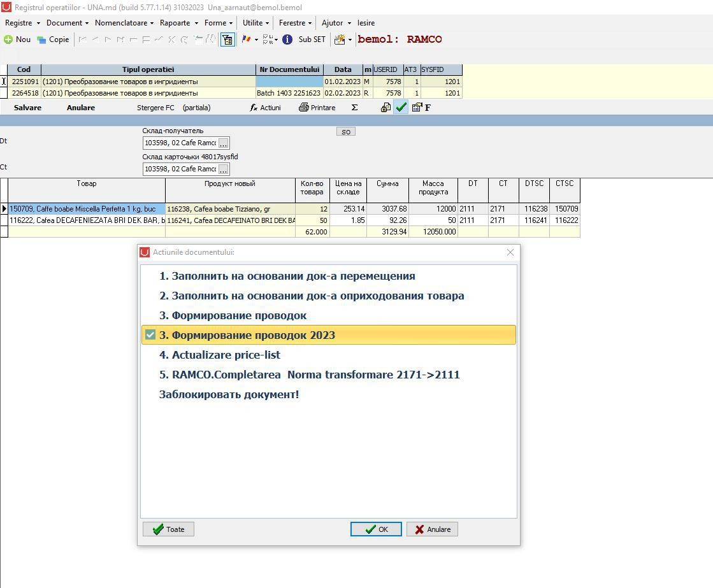Open the Rapoarte menu
Image resolution: width=713 pixels, height=588 pixels.
(x=178, y=23)
